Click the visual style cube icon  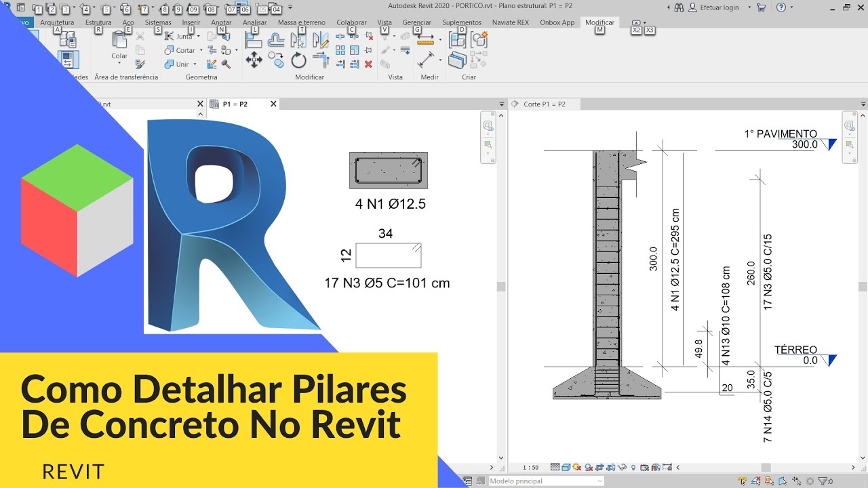point(566,467)
